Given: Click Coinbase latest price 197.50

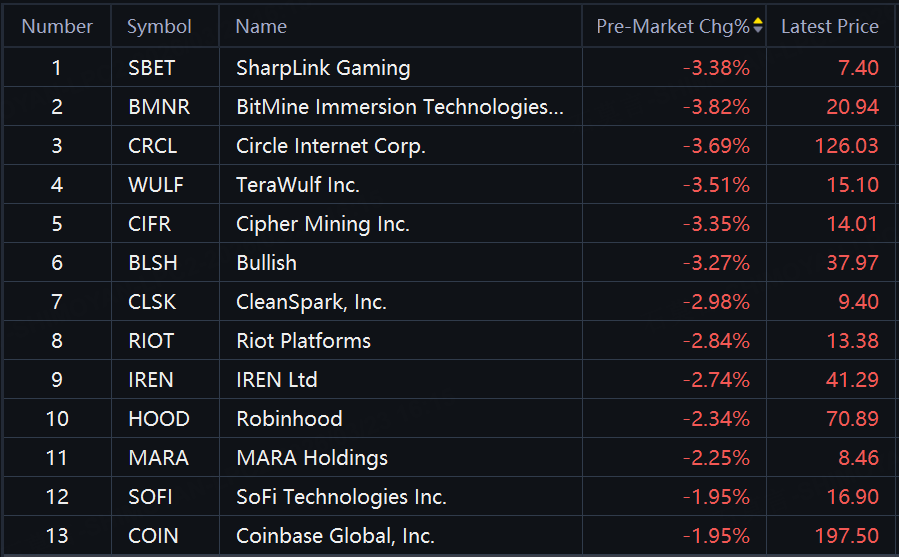Looking at the screenshot, I should tap(846, 536).
